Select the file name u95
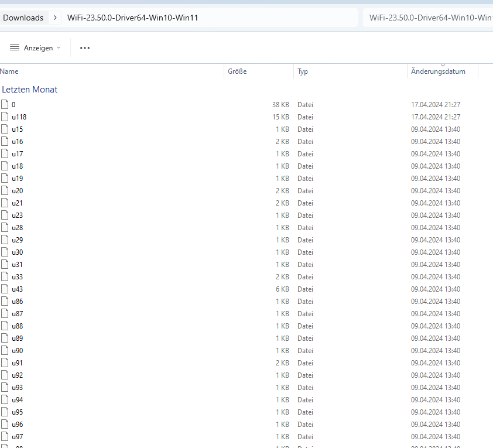Image resolution: width=493 pixels, height=448 pixels. pos(18,412)
